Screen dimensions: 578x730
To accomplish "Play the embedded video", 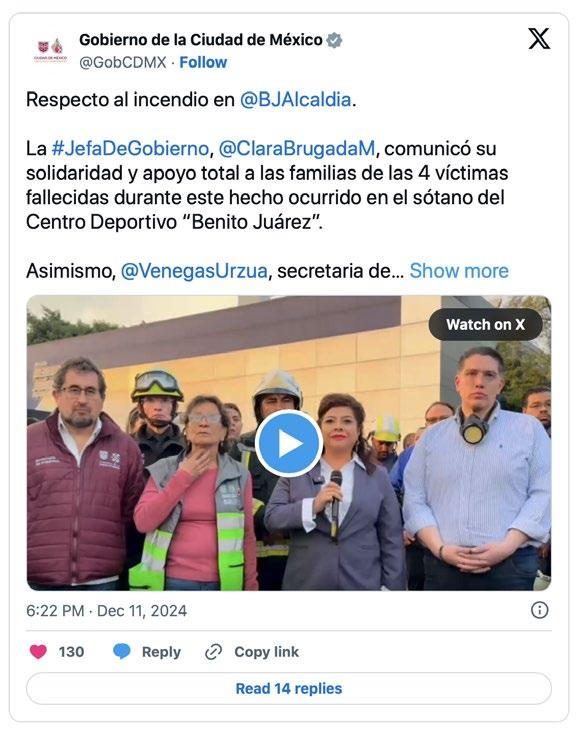I will [x=289, y=443].
